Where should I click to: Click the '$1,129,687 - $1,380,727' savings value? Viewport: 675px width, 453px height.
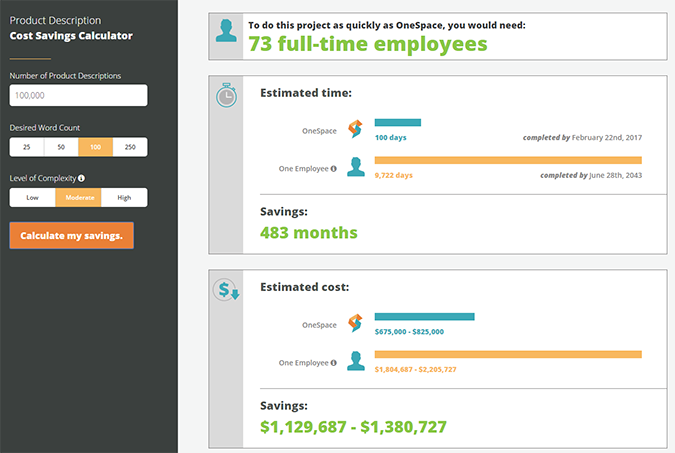[353, 427]
